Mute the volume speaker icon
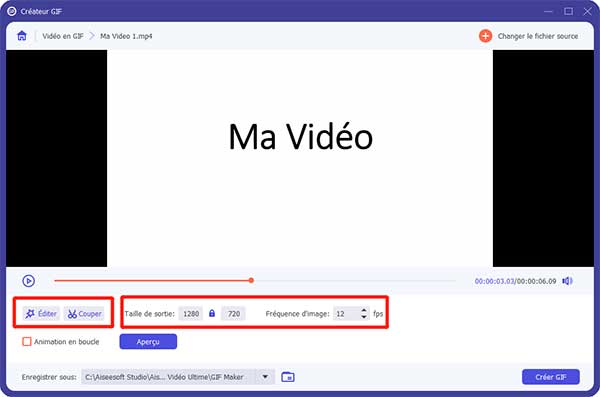 pos(567,281)
